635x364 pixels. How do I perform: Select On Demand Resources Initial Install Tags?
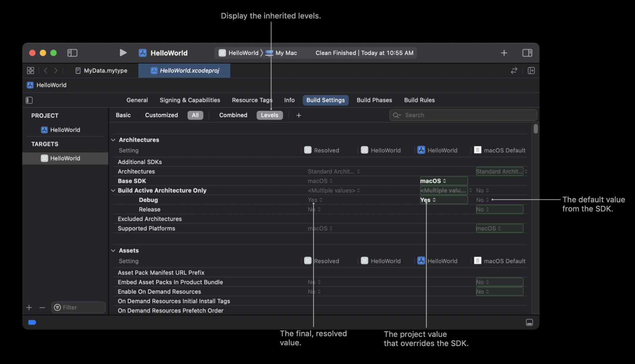click(x=321, y=301)
